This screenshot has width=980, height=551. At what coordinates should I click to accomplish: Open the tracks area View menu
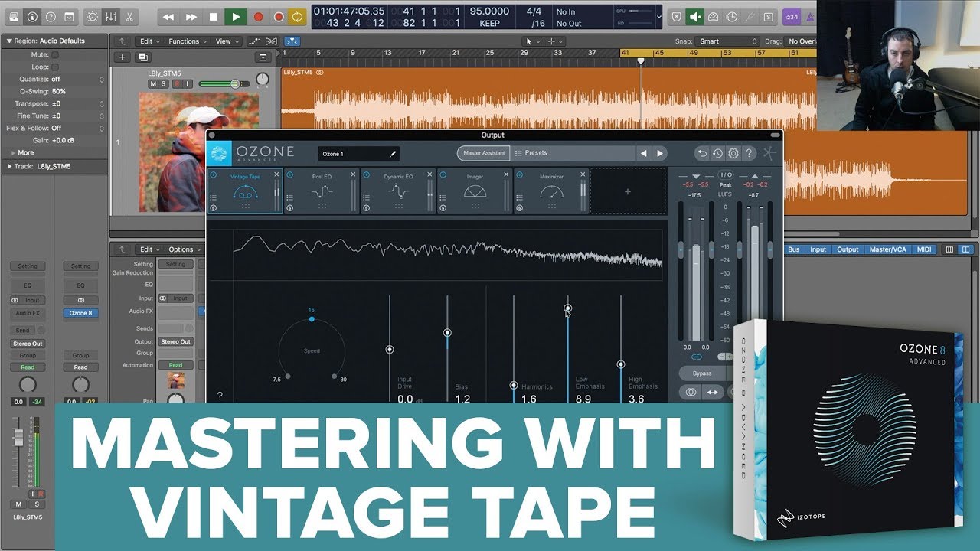226,41
